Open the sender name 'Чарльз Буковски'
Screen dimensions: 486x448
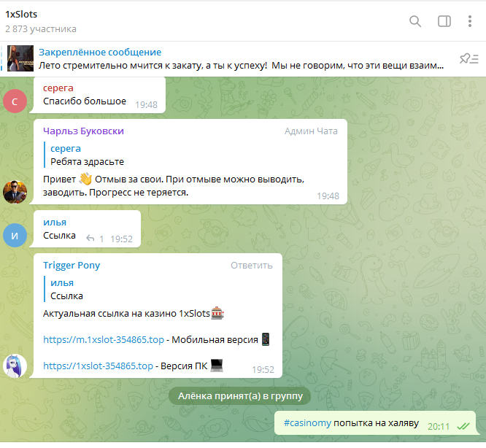tap(83, 131)
